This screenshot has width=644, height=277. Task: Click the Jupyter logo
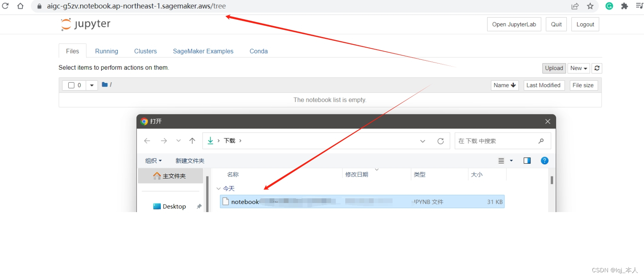(86, 24)
